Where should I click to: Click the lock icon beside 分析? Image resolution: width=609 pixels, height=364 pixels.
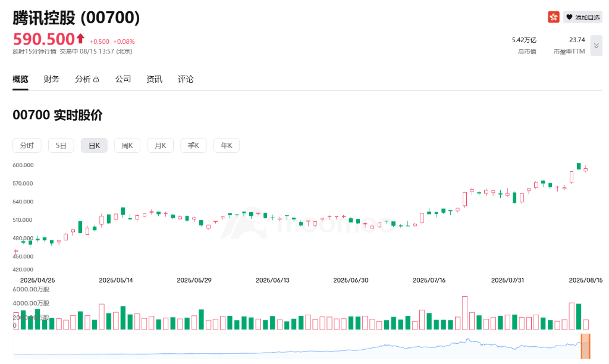tap(96, 80)
